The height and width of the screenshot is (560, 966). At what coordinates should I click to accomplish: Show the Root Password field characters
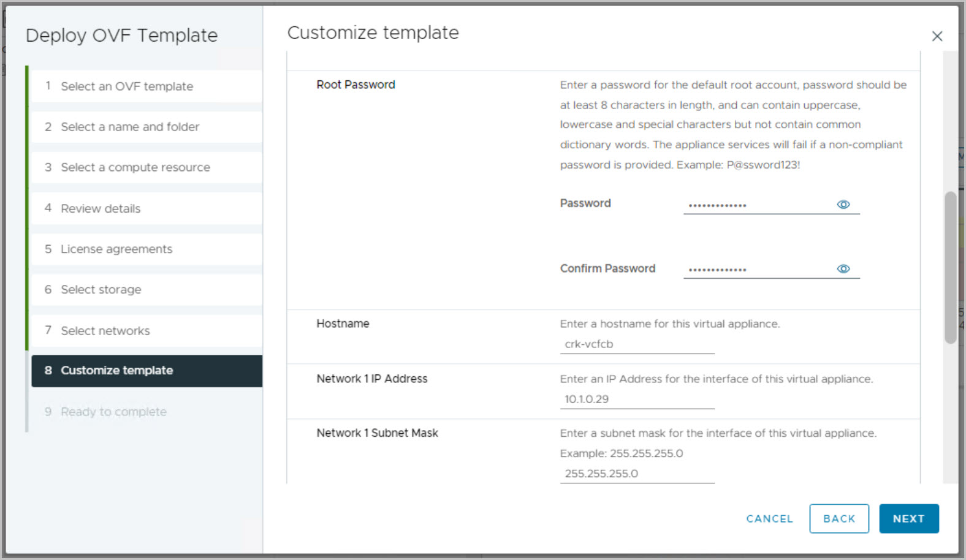click(x=843, y=205)
